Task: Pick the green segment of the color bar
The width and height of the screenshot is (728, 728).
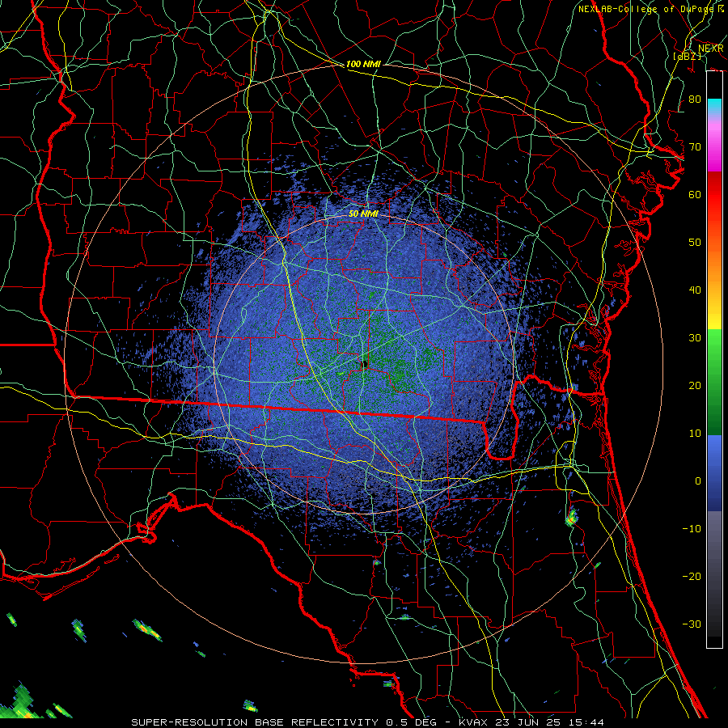Action: [x=714, y=382]
